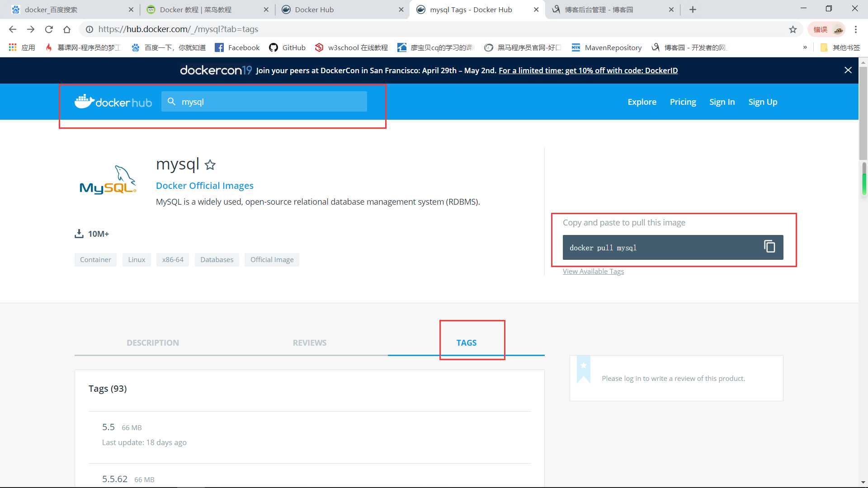Viewport: 868px width, 488px height.
Task: Click the scrollbar down arrow
Action: coord(863,483)
